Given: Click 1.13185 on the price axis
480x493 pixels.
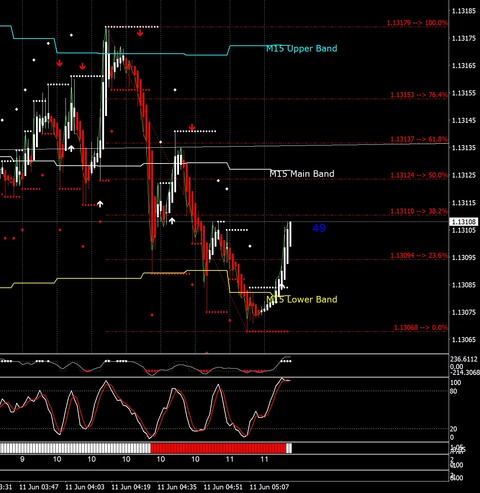Looking at the screenshot, I should 464,11.
